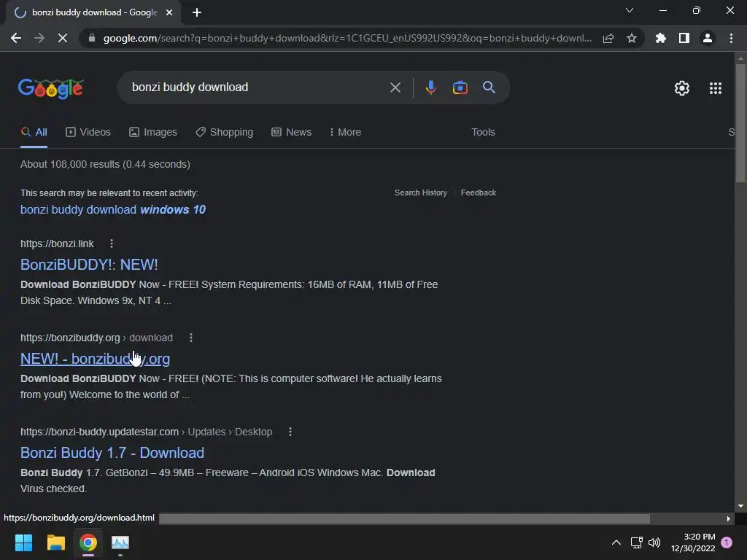Click the bonzi-buddy.updatestar.com URL breadcrumb
747x560 pixels.
point(146,432)
